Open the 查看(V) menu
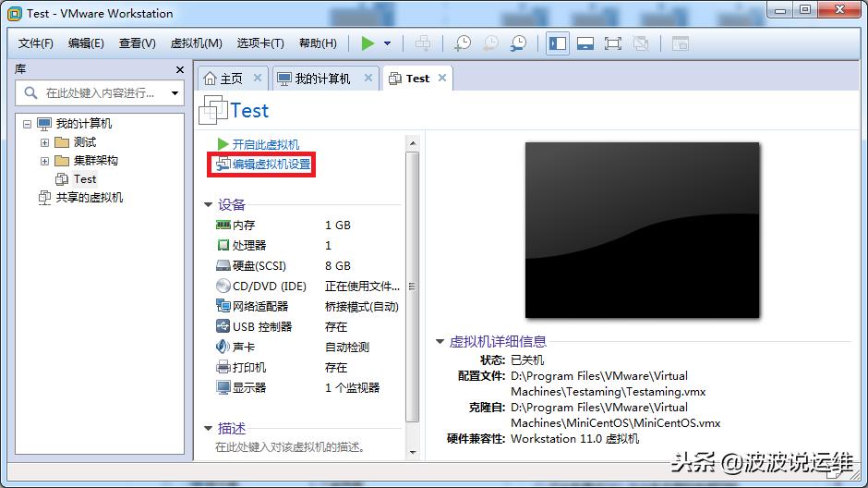 coord(138,43)
